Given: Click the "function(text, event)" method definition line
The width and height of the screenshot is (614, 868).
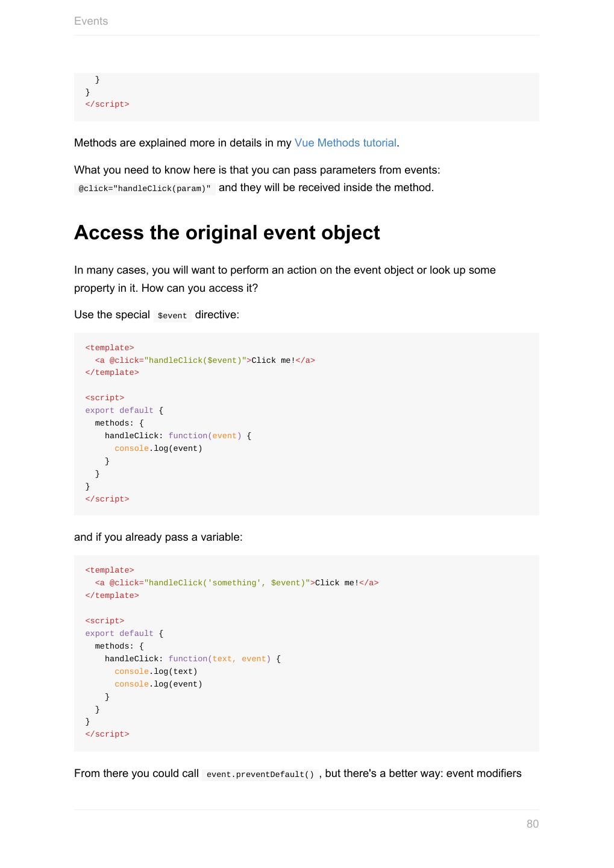Looking at the screenshot, I should click(192, 659).
